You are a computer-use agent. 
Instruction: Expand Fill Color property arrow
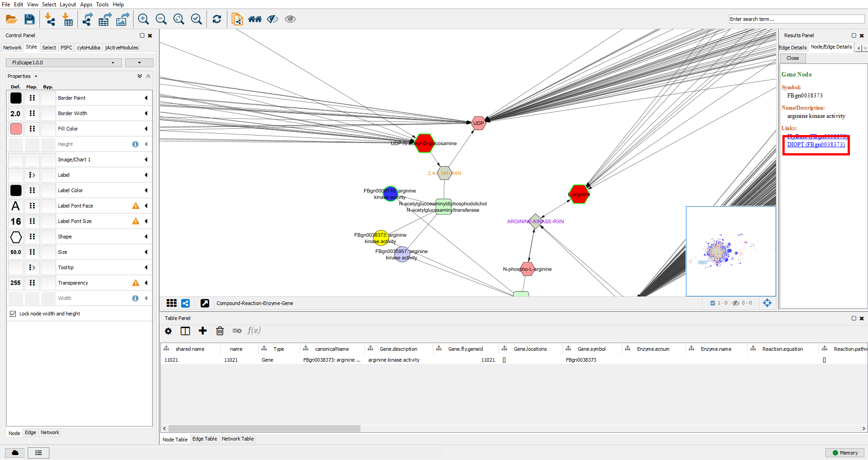(146, 129)
